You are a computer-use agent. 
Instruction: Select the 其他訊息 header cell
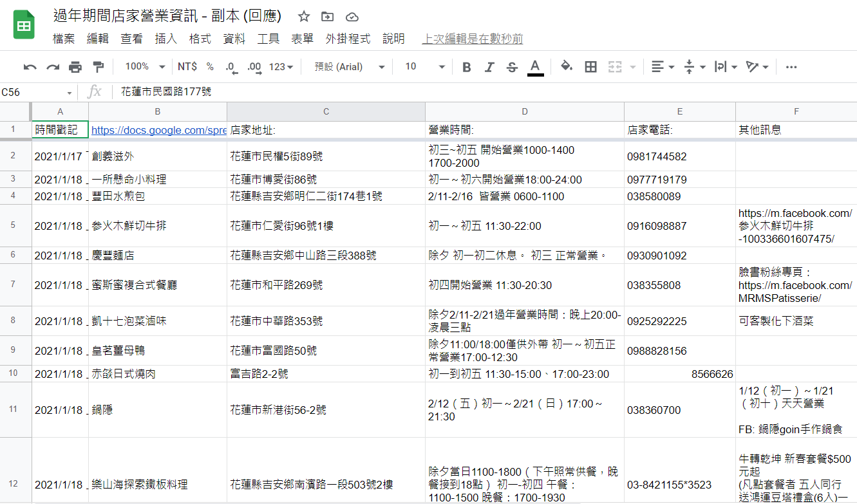796,130
